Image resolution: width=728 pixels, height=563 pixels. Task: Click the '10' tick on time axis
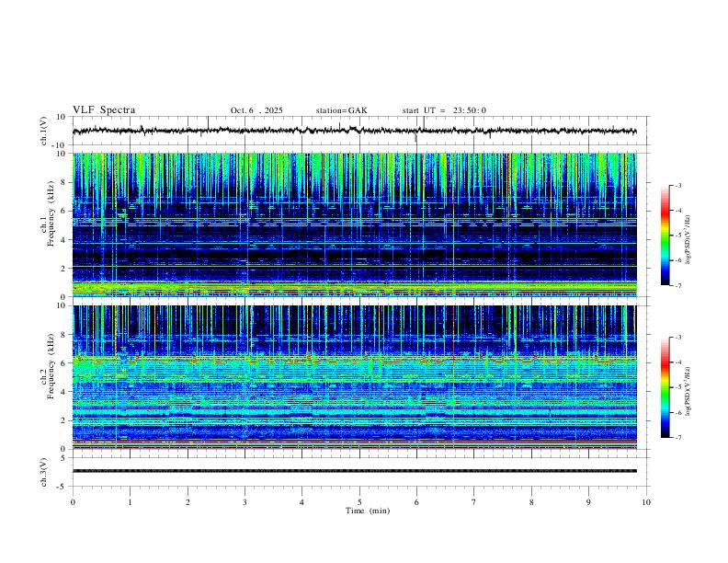coord(646,502)
